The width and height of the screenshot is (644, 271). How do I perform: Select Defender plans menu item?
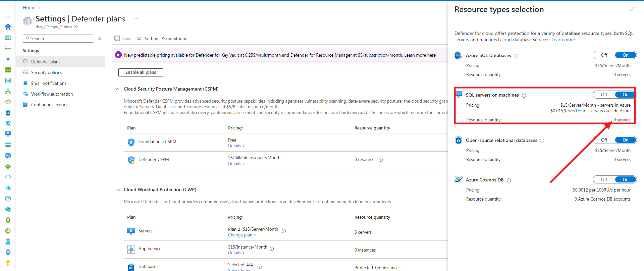[60, 62]
